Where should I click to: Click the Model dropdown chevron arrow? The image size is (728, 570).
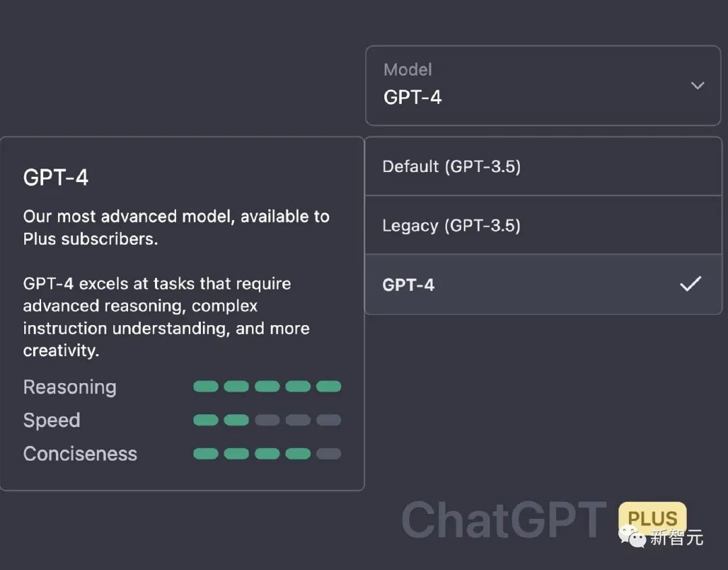698,86
